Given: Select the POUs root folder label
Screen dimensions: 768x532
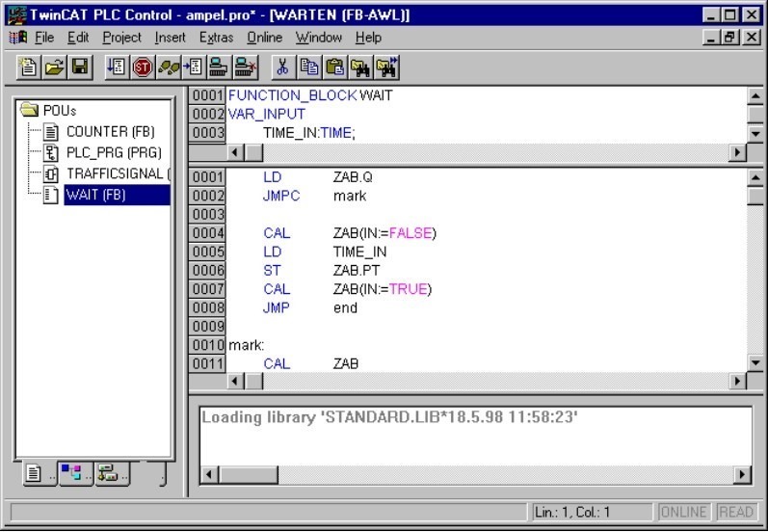Looking at the screenshot, I should 60,111.
